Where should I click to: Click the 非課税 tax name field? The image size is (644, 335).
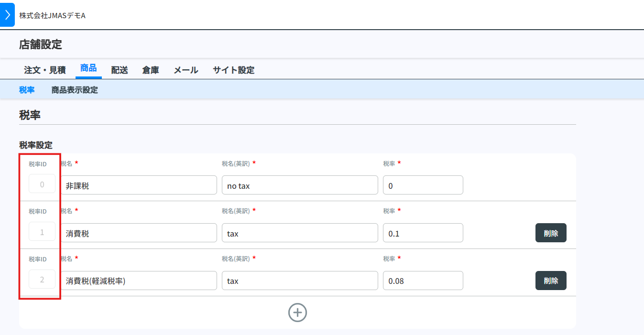[x=139, y=185]
